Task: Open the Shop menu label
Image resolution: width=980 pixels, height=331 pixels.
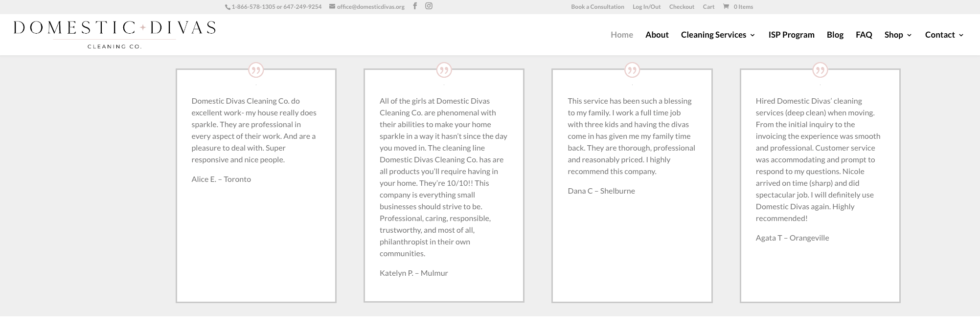Action: coord(893,35)
